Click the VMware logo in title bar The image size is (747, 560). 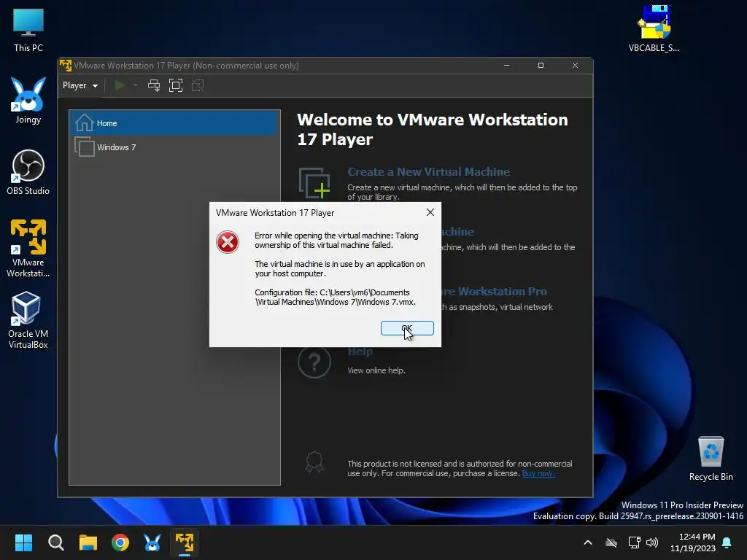tap(66, 65)
